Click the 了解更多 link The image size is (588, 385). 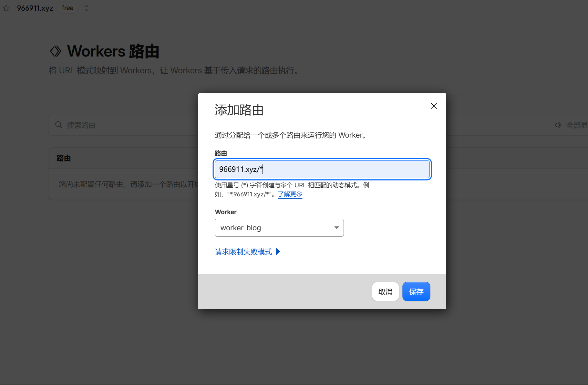pyautogui.click(x=290, y=194)
